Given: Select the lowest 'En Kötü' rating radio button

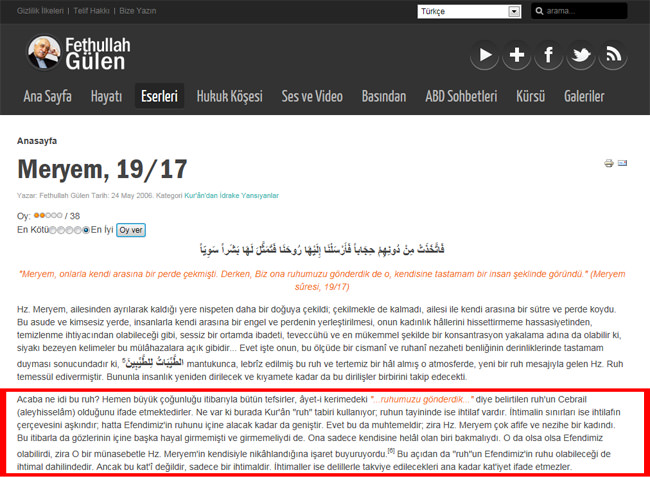Looking at the screenshot, I should click(x=52, y=230).
